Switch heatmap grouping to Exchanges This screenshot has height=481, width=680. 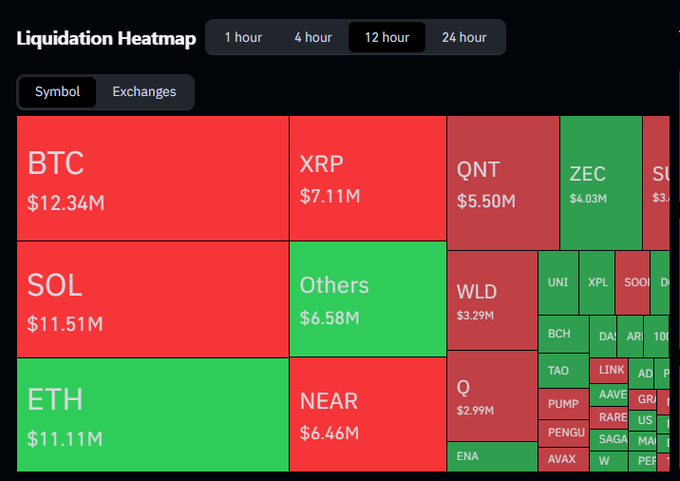144,92
